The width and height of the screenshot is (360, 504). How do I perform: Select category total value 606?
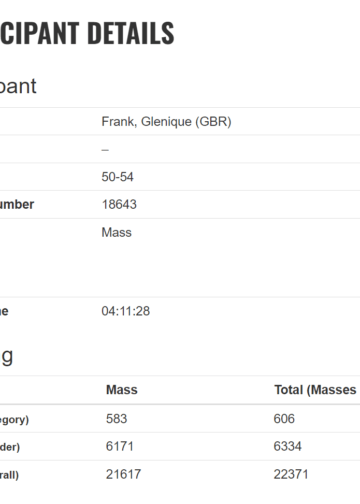284,419
